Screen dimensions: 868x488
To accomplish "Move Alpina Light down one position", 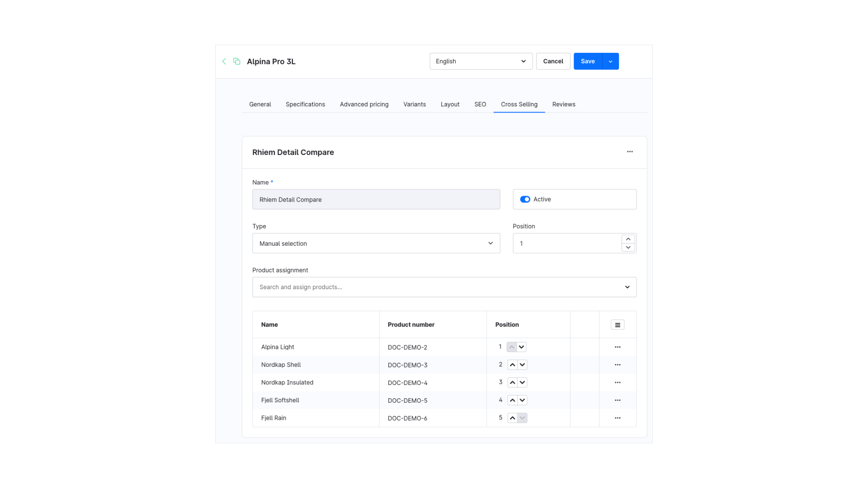I will (522, 347).
